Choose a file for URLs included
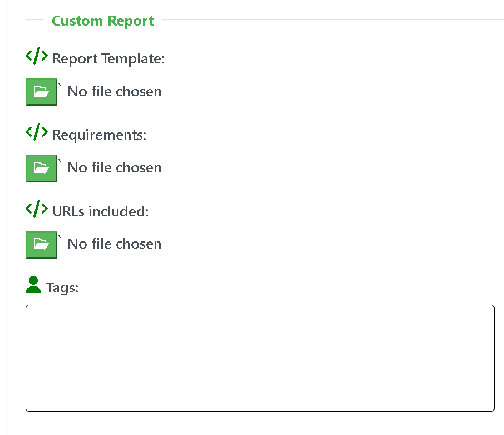This screenshot has height=435, width=504. tap(41, 244)
